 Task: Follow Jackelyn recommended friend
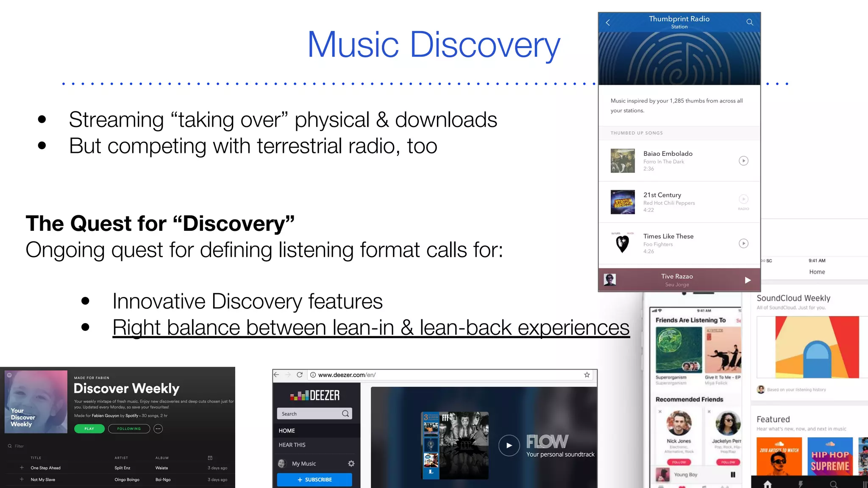[728, 462]
